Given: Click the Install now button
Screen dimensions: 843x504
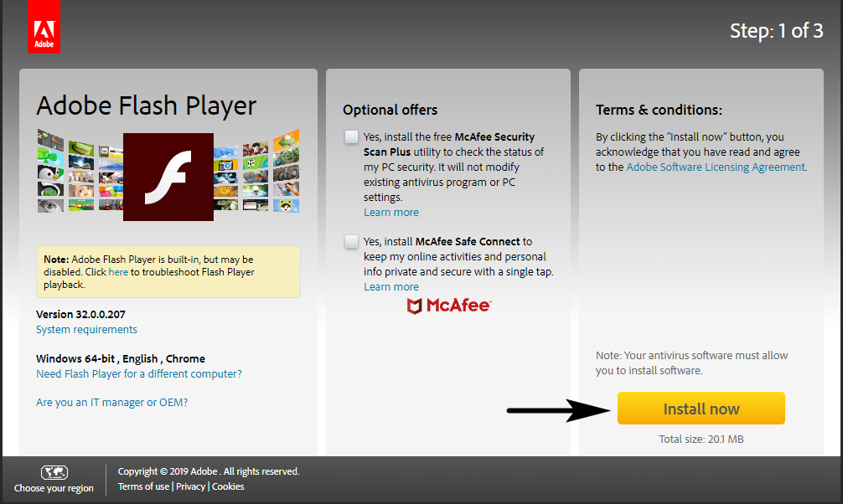Looking at the screenshot, I should coord(701,409).
